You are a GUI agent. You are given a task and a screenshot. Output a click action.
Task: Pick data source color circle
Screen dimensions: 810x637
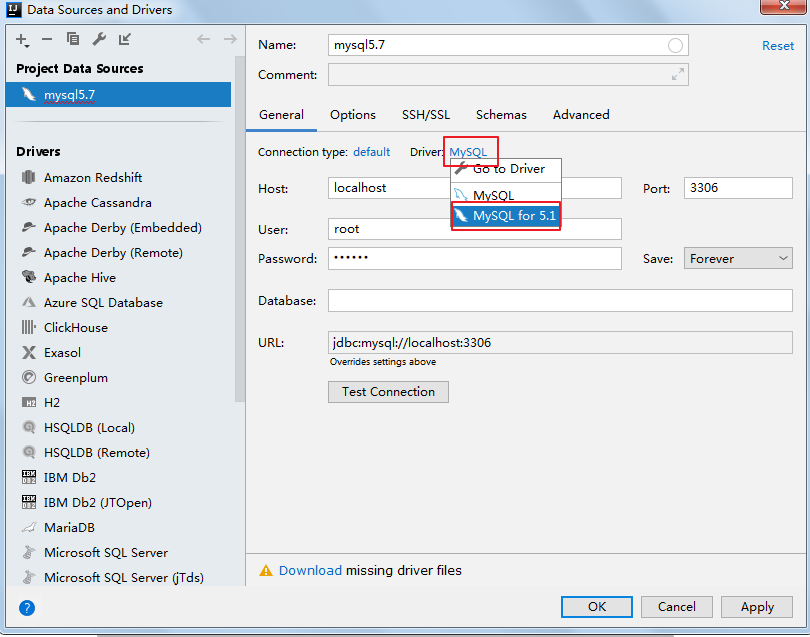[x=675, y=45]
